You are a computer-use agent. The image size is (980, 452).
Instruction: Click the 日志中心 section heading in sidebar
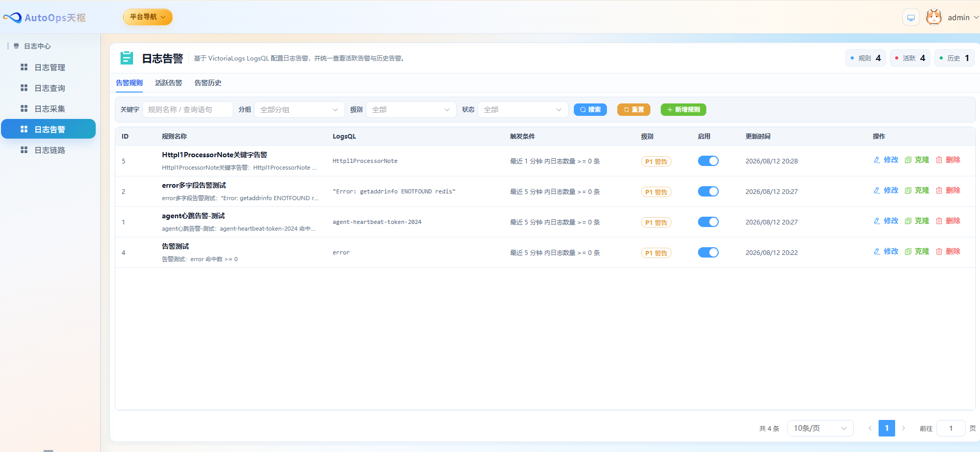tap(37, 46)
